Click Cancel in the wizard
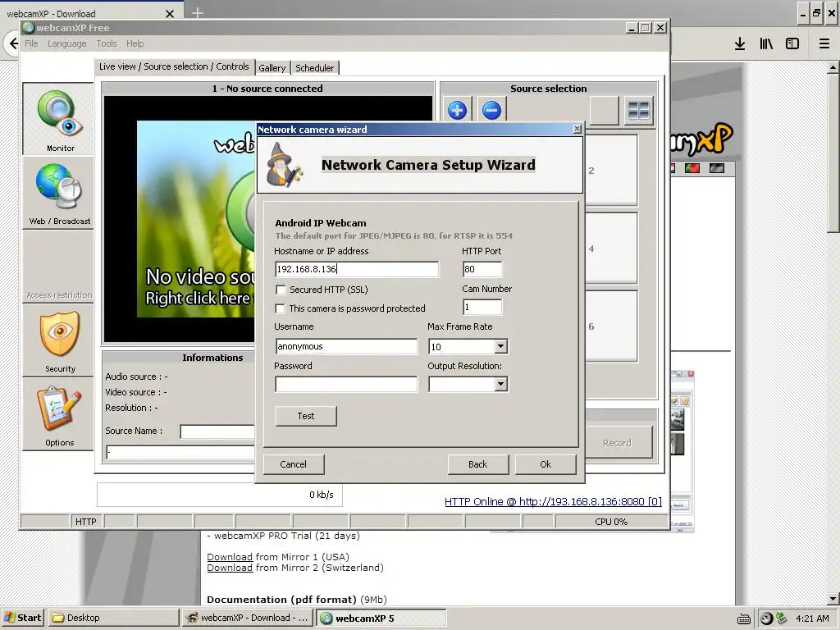The image size is (840, 630). click(x=294, y=464)
